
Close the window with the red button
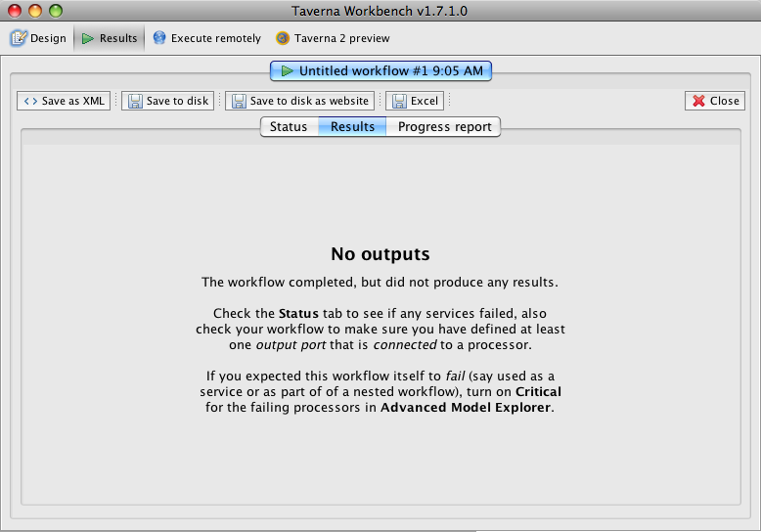(15, 11)
